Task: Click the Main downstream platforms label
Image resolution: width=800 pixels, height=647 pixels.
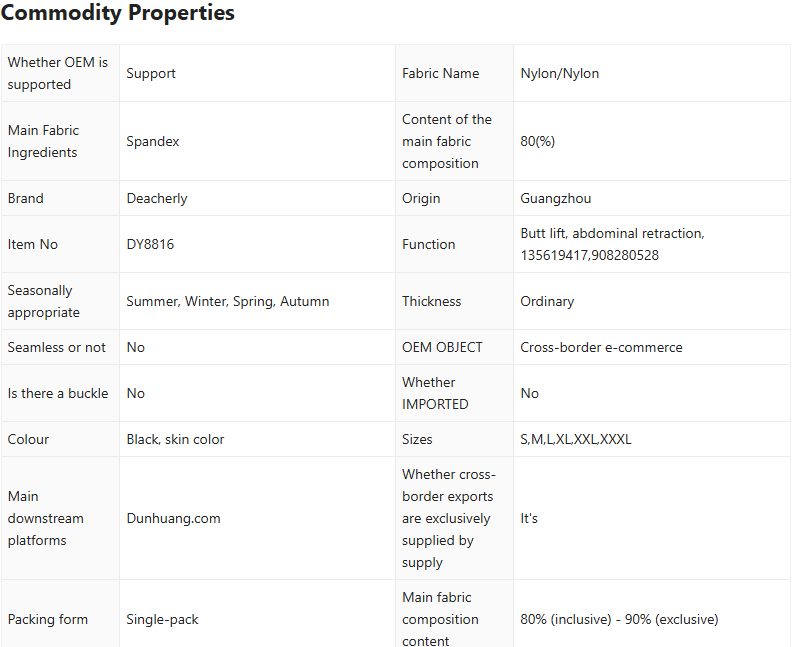Action: coord(46,518)
